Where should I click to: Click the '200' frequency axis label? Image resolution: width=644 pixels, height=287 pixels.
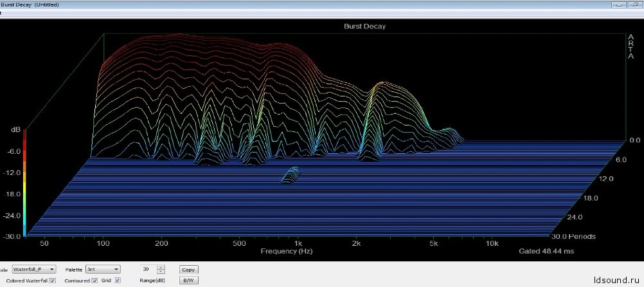click(x=161, y=243)
